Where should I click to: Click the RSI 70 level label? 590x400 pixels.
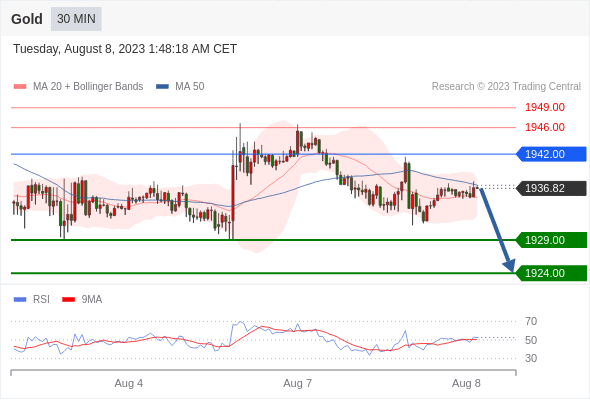[531, 321]
